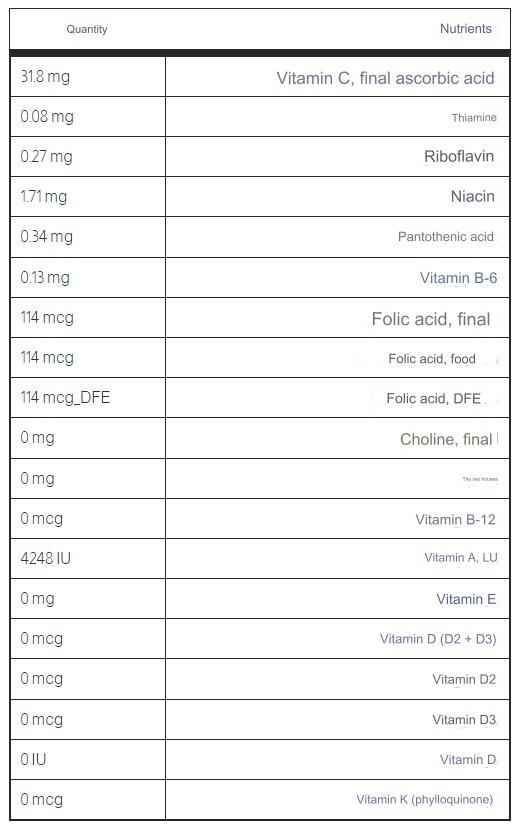Select the Niacin nutrient entry
Image resolution: width=519 pixels, height=828 pixels.
tap(473, 196)
